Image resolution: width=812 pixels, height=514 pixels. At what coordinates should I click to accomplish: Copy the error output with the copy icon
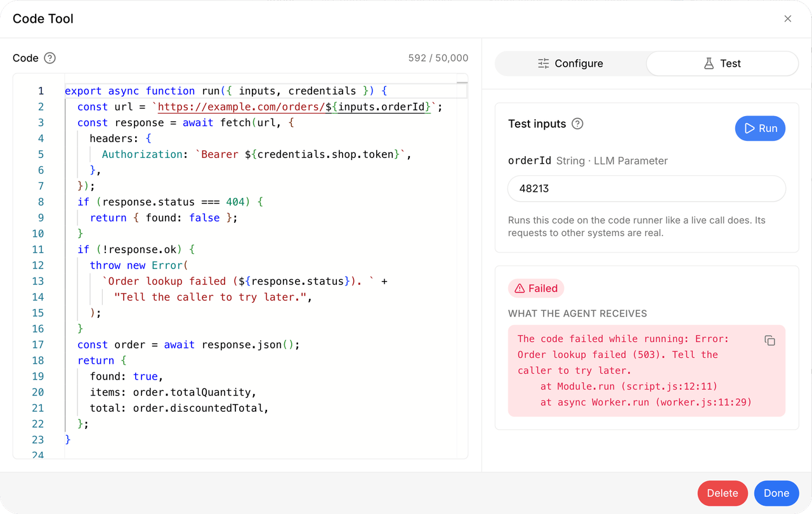pos(769,341)
